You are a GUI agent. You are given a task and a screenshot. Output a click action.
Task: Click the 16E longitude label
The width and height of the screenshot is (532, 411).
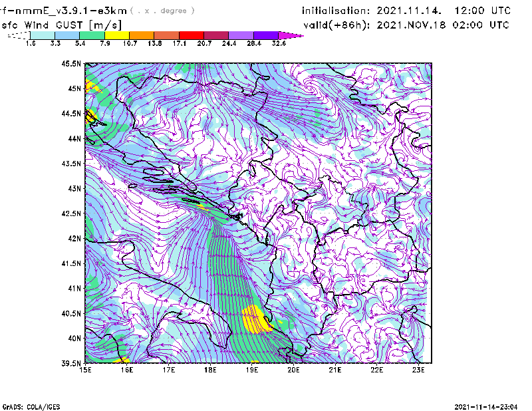127,370
